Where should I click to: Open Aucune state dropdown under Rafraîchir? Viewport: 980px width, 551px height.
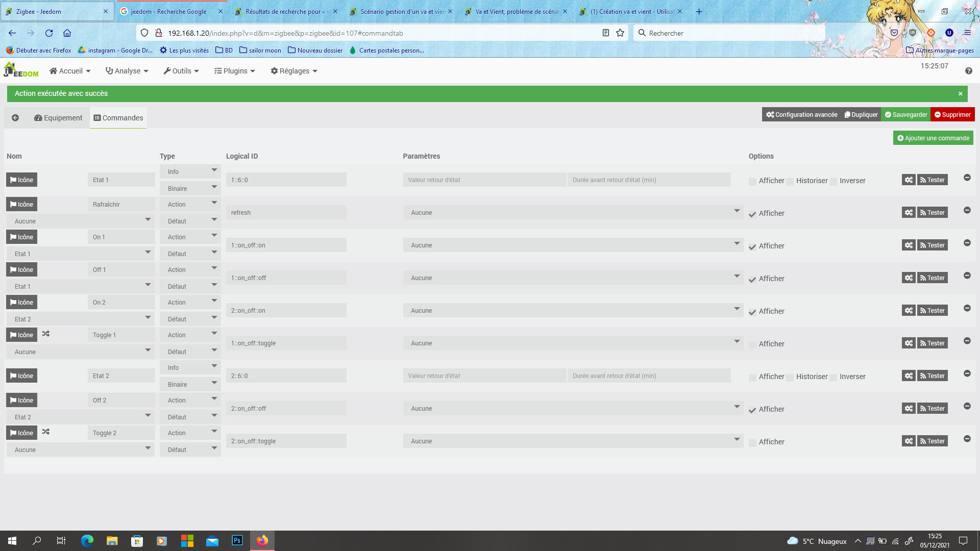[x=80, y=221]
